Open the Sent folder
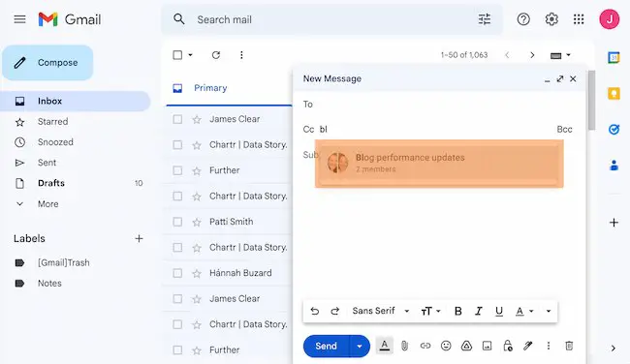 [x=47, y=163]
